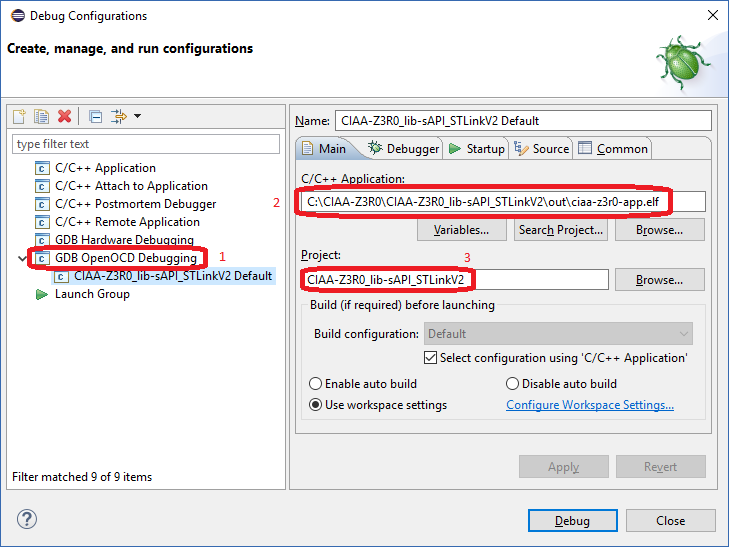729x547 pixels.
Task: Open the Build configuration combo box
Action: click(x=558, y=334)
